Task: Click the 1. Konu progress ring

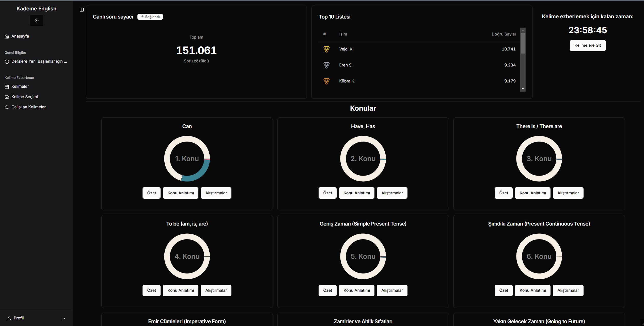Action: pyautogui.click(x=187, y=159)
